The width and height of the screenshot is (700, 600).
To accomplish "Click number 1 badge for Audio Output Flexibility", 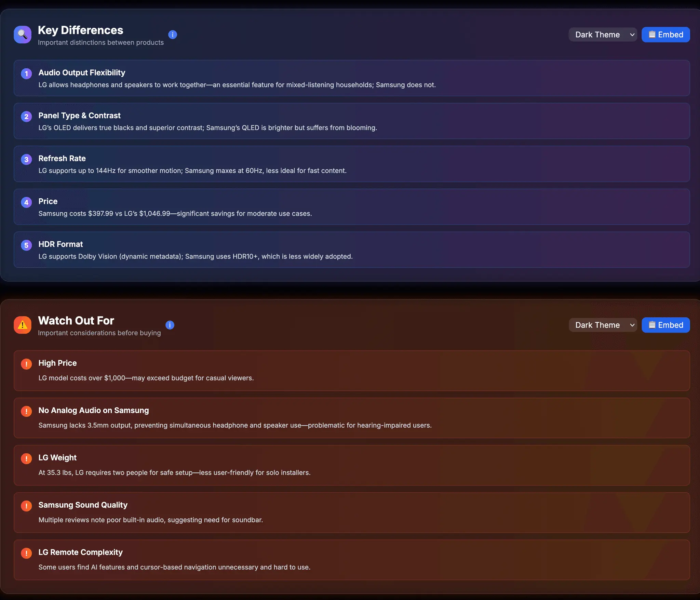I will [26, 74].
